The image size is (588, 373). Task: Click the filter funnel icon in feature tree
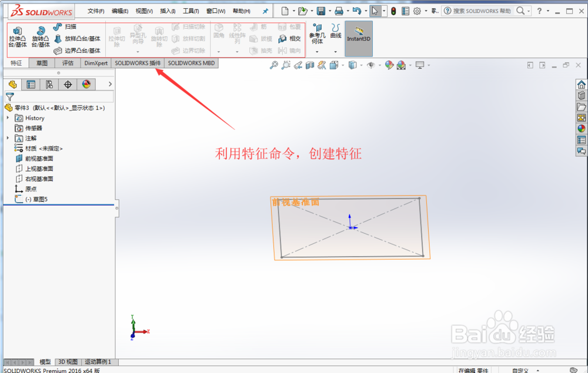point(10,97)
